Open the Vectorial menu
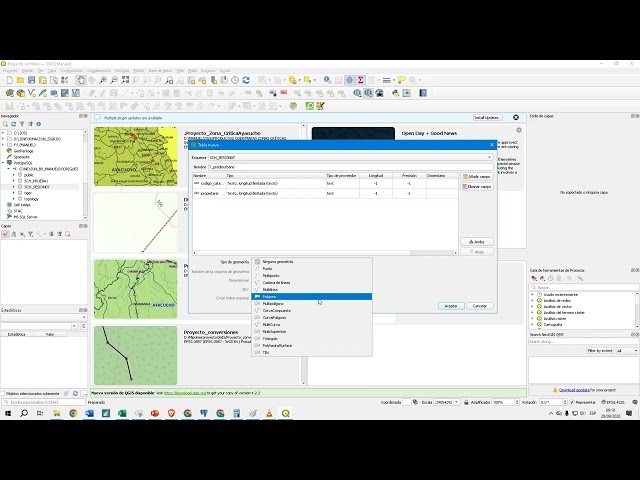The height and width of the screenshot is (480, 640). 122,71
